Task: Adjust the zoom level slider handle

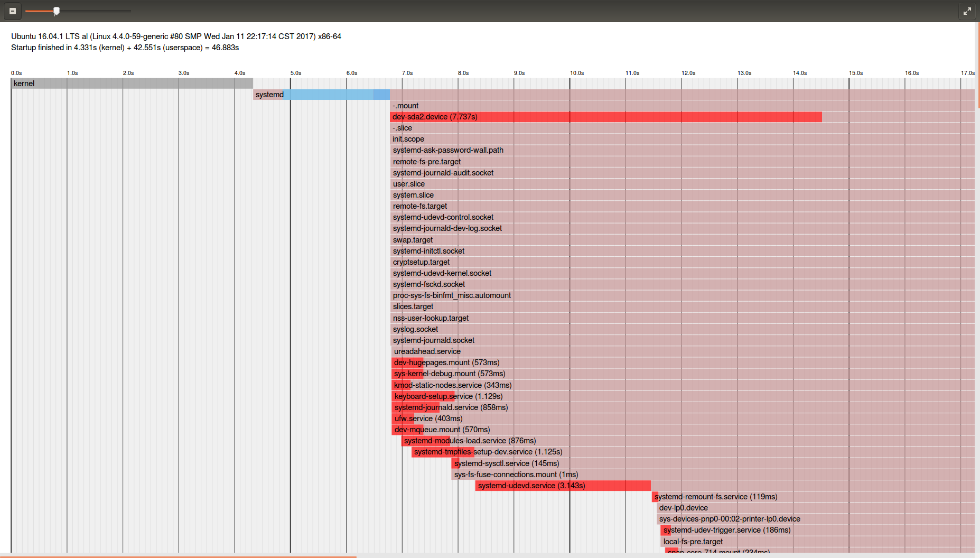Action: point(57,11)
